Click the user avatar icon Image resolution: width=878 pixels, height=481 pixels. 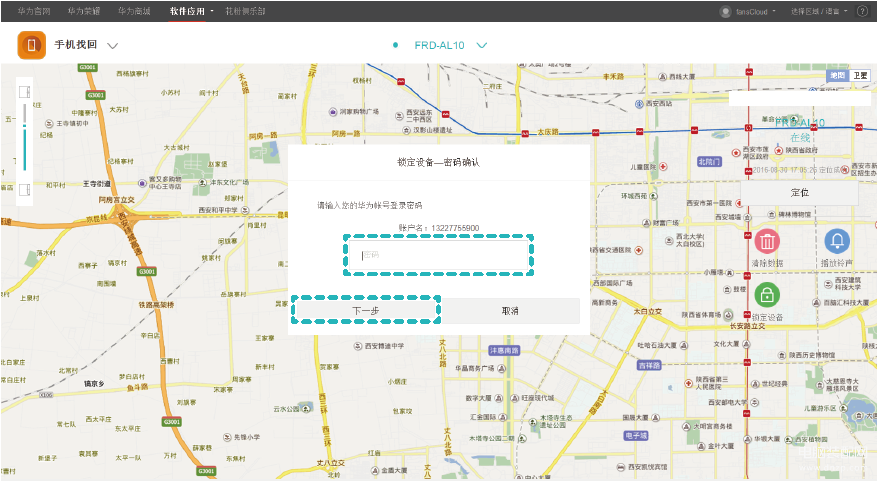[726, 11]
